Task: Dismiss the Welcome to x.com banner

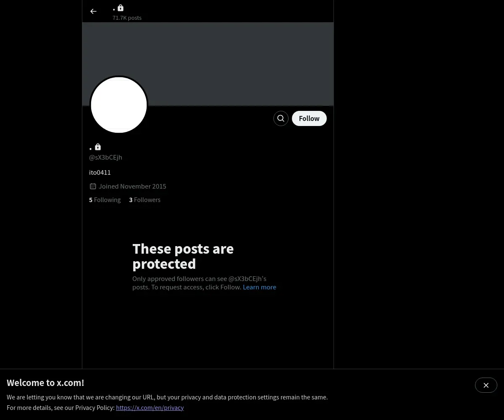Action: [486, 385]
